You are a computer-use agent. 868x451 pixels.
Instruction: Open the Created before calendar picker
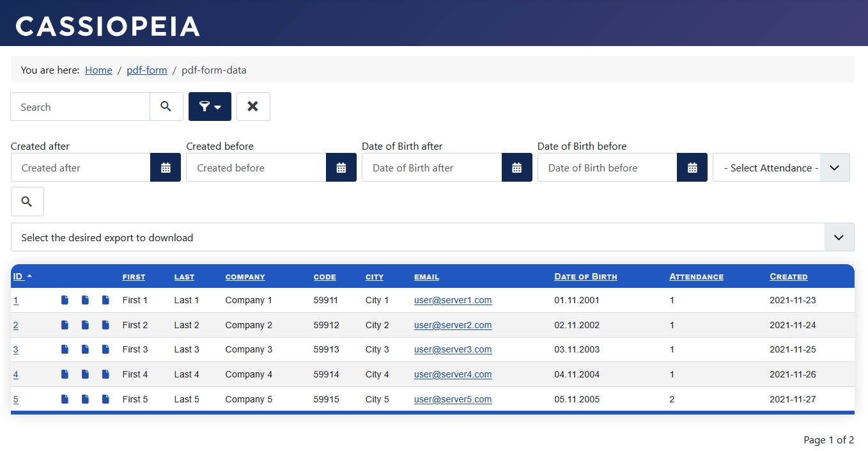pyautogui.click(x=341, y=168)
